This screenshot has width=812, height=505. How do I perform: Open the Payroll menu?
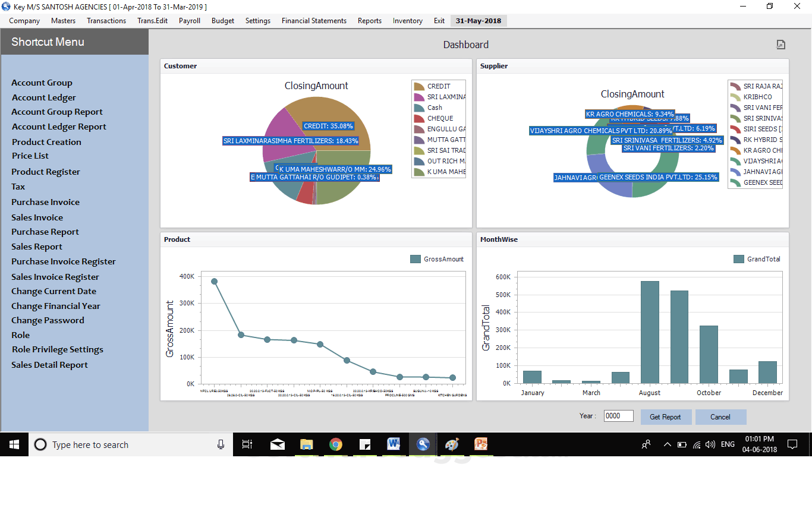tap(190, 21)
